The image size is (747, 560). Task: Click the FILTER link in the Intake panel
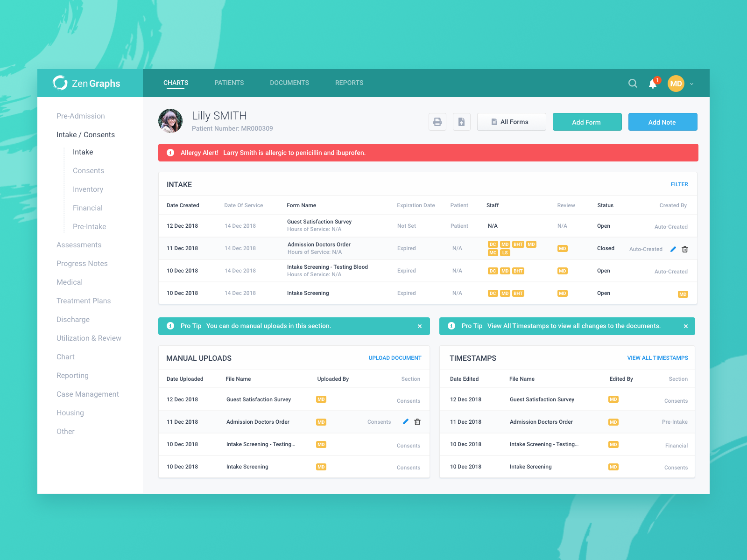(679, 184)
